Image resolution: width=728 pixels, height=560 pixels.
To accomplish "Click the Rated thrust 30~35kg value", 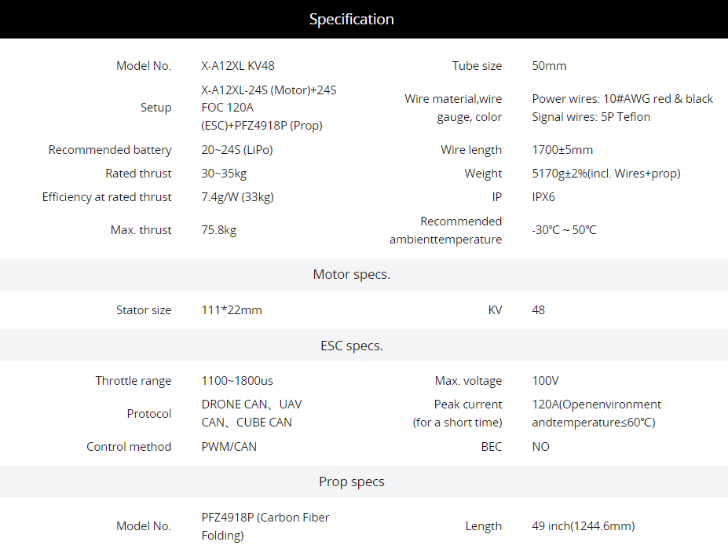I will (x=224, y=174).
